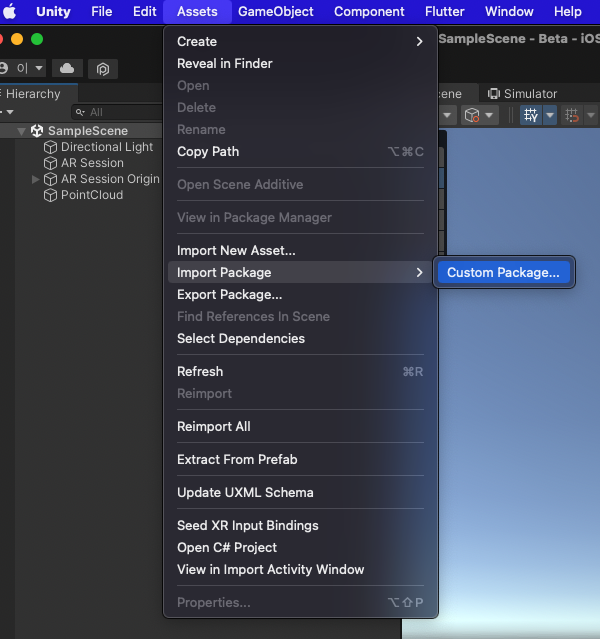
Task: Click the PointCloud cube icon
Action: [x=50, y=195]
